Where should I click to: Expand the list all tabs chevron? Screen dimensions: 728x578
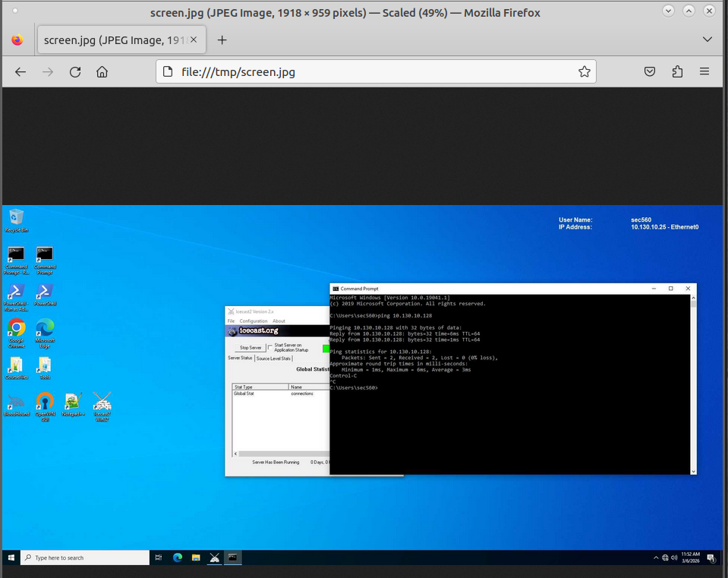tap(707, 39)
